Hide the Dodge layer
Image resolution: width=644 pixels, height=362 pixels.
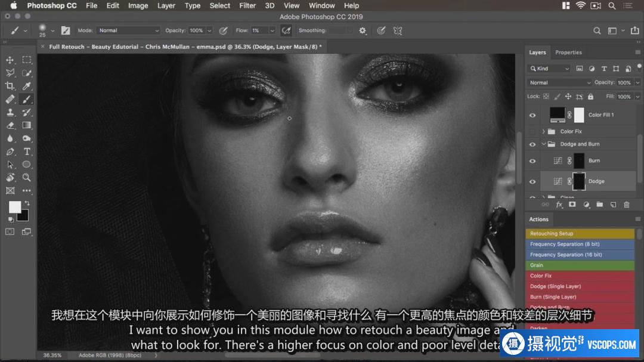(532, 182)
